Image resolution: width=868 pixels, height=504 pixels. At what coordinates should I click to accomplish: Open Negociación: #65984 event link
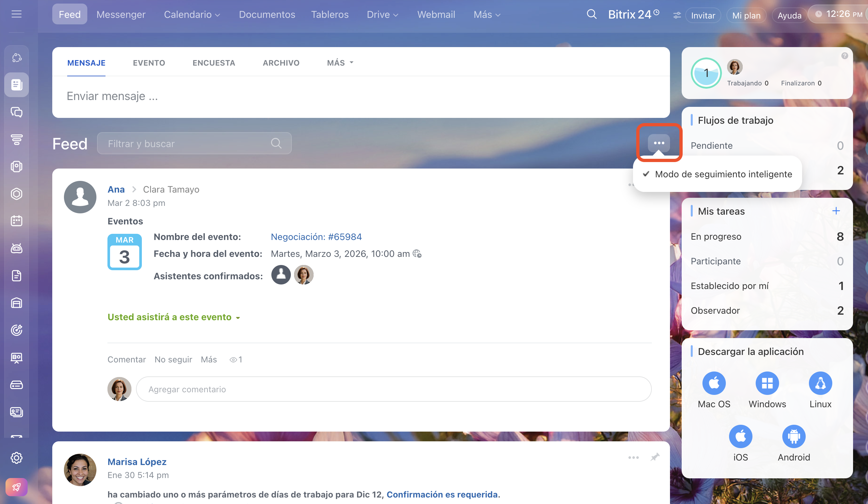[x=316, y=237]
